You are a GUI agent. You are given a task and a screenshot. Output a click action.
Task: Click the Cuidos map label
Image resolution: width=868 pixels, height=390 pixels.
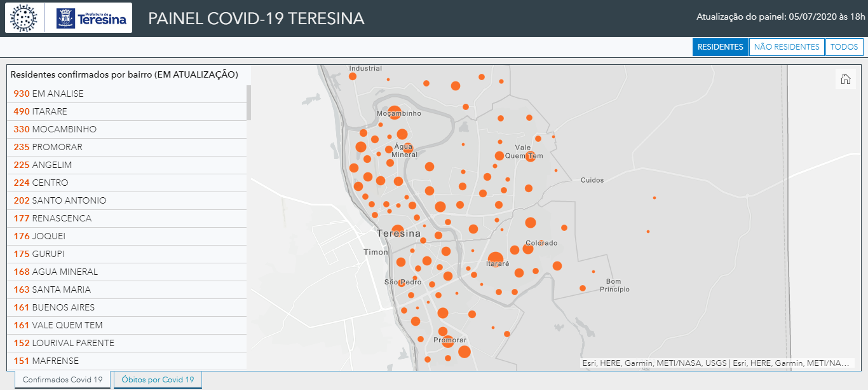click(592, 180)
